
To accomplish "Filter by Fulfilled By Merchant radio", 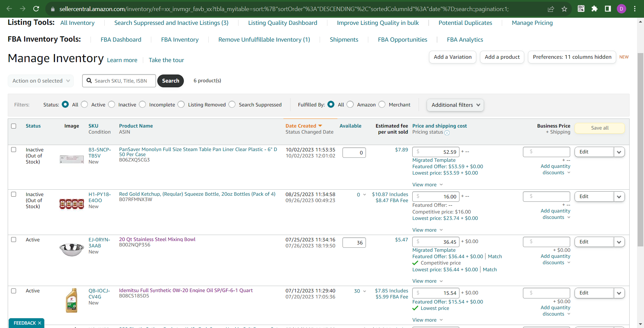I will (382, 104).
